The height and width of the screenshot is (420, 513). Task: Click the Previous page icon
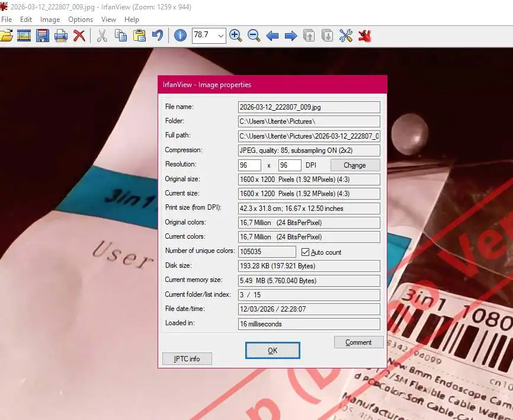[x=309, y=36]
